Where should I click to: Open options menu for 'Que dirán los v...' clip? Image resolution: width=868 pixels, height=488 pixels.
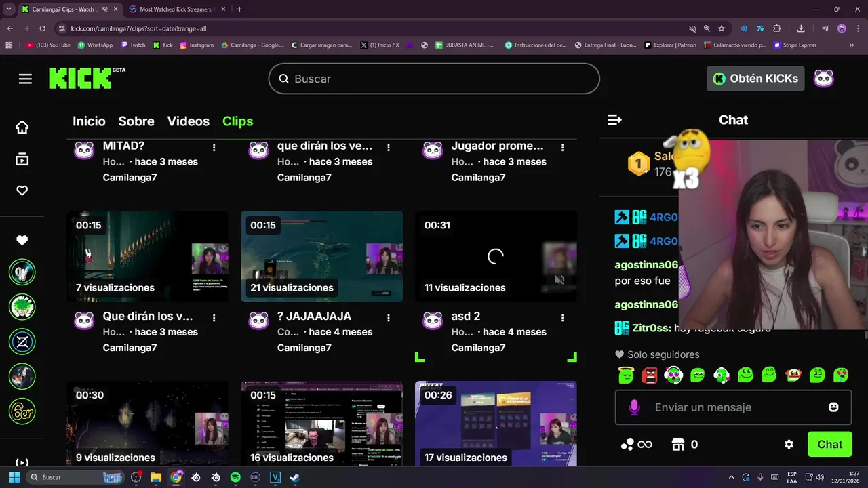tap(214, 317)
